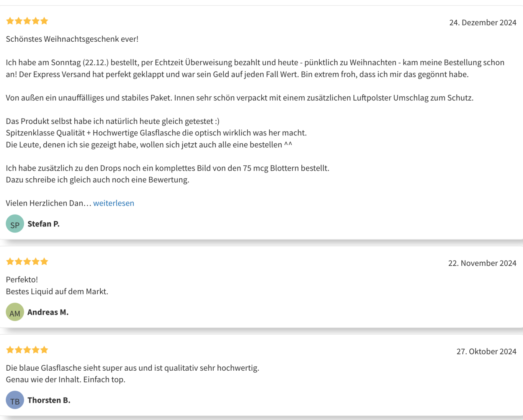Click the 'Perfekto!' review title
Screen dimensions: 523x420
tap(22, 280)
